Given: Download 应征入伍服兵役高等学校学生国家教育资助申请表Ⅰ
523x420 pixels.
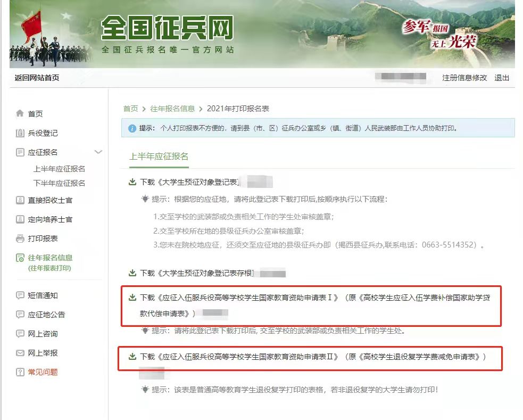Looking at the screenshot, I should (x=239, y=298).
